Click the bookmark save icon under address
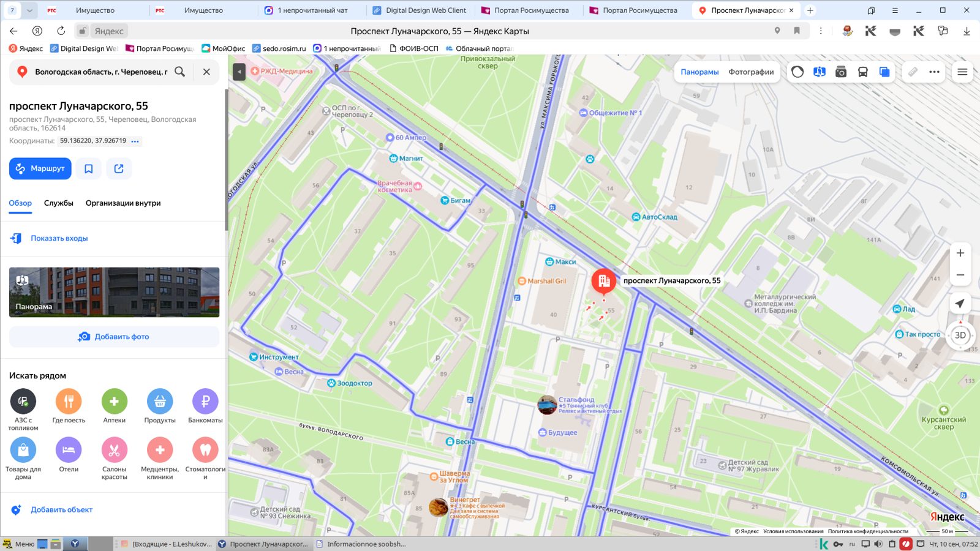Screen dimensions: 980x551 [89, 168]
